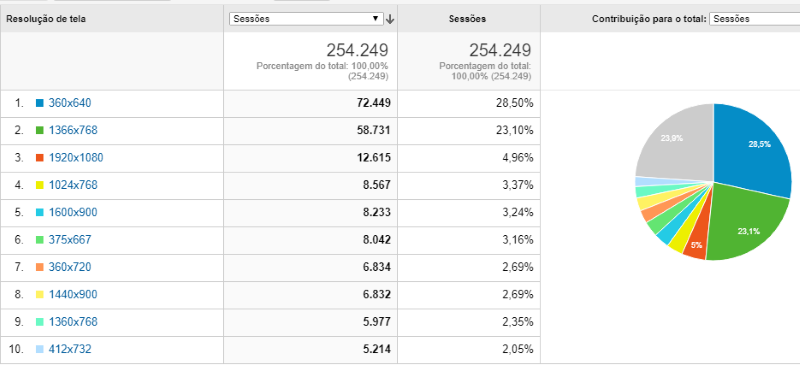
Task: Click the blue 28,5% pie chart slice
Action: point(750,148)
